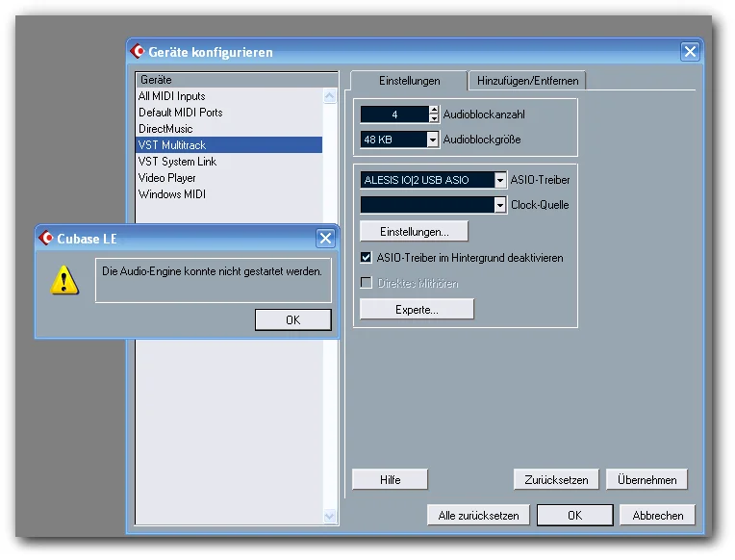Image resolution: width=735 pixels, height=560 pixels.
Task: Confirm the audio engine error with OK
Action: point(293,319)
